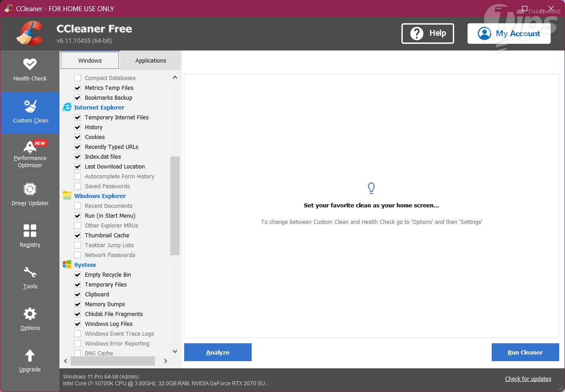Toggle Last Download Location checkbox
565x392 pixels.
pos(78,166)
